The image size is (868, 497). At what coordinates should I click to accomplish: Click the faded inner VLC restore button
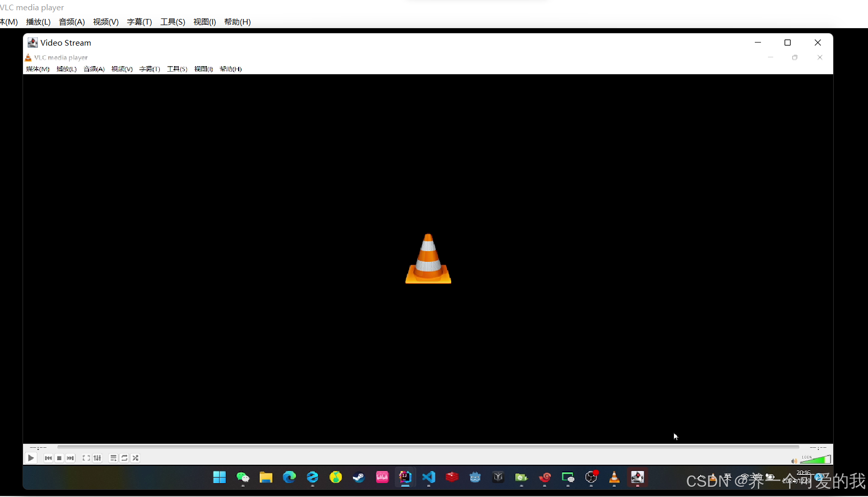pos(795,57)
